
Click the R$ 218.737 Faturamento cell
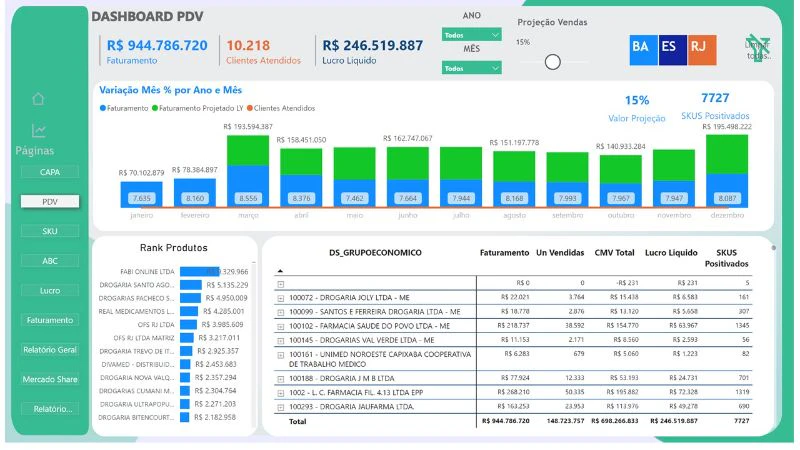[x=514, y=326]
